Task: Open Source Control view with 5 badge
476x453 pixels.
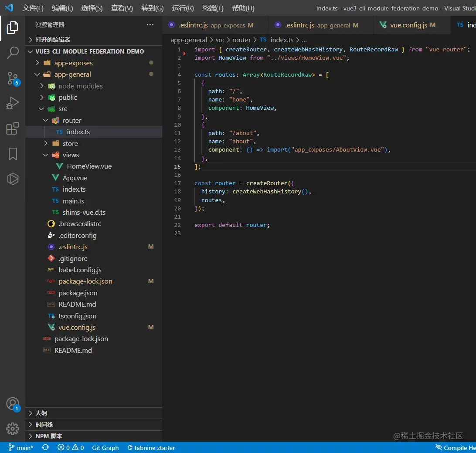Action: pyautogui.click(x=13, y=78)
